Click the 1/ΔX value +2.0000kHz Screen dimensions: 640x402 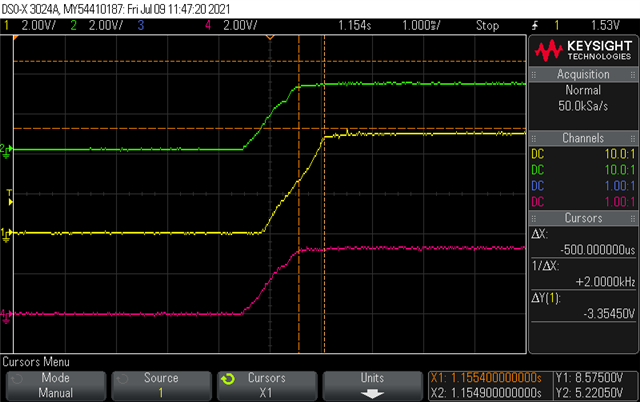point(605,282)
